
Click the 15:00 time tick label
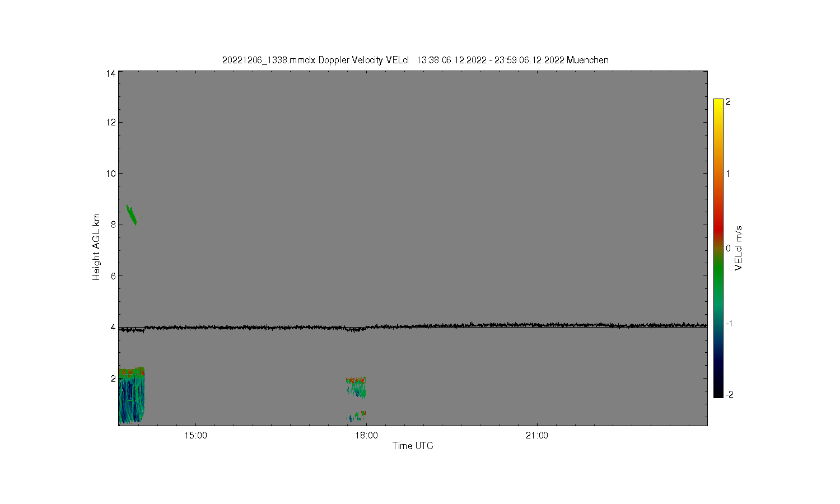(195, 436)
